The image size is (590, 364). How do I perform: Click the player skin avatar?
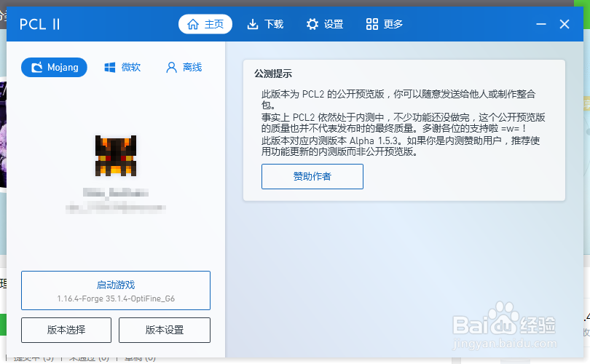pos(116,156)
